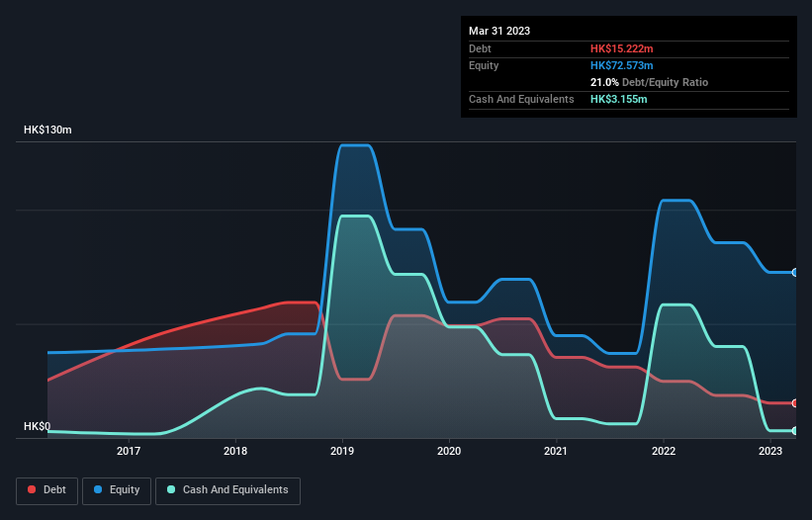Click the HK$15.222m debt value
This screenshot has height=520, width=812.
click(x=621, y=48)
